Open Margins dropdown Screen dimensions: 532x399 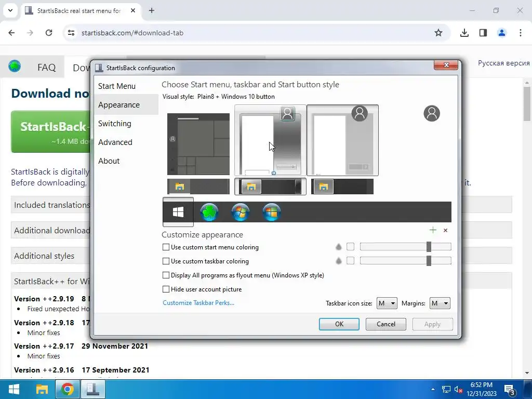(440, 303)
